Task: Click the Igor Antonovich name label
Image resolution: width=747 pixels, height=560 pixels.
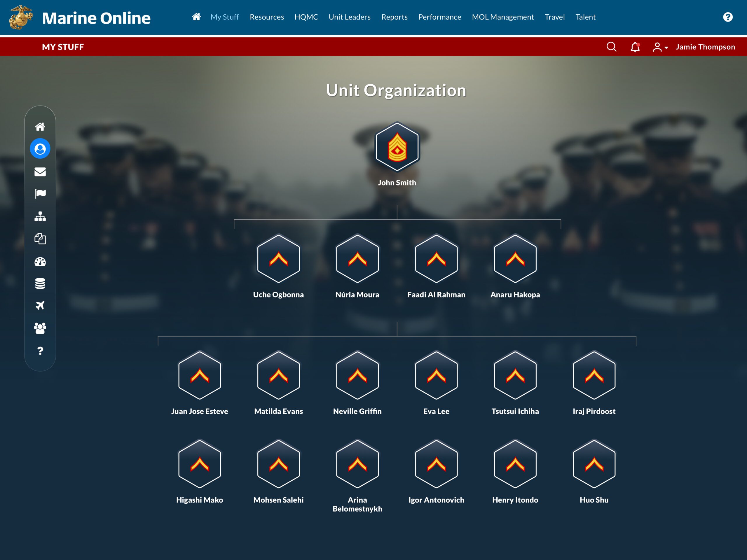Action: click(436, 500)
